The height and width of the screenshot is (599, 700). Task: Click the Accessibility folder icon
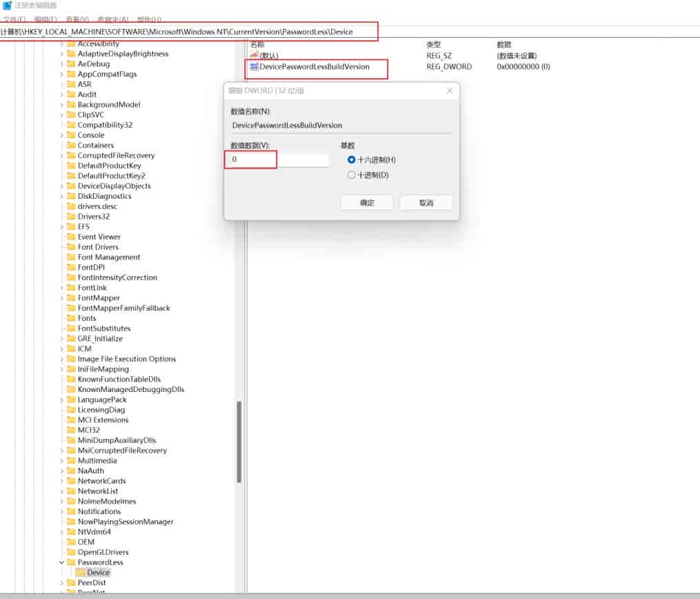(x=71, y=43)
